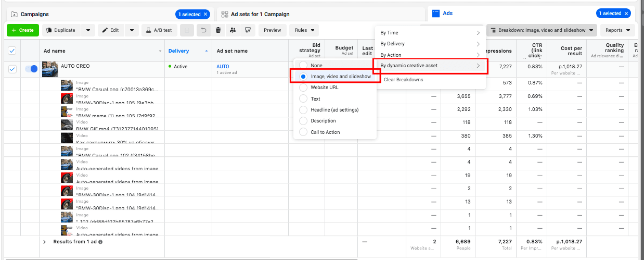Select the Website URL radio option

303,88
